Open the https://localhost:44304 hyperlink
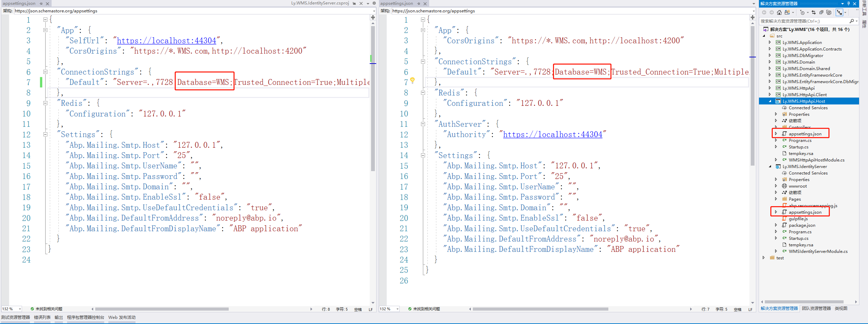868x324 pixels. tap(167, 41)
